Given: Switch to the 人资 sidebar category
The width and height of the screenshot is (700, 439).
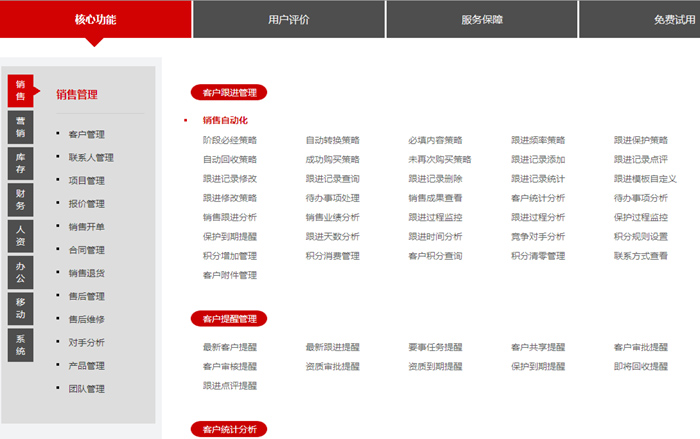Looking at the screenshot, I should pyautogui.click(x=21, y=235).
